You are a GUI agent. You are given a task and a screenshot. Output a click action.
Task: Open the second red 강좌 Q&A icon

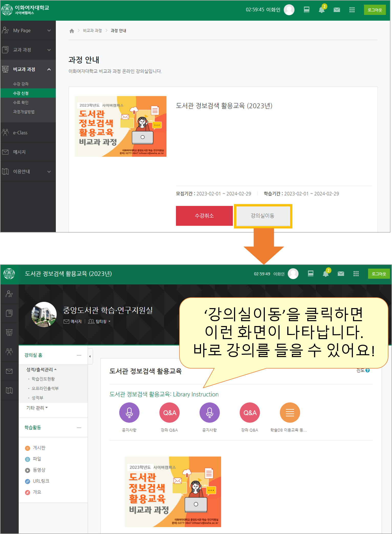(x=250, y=412)
